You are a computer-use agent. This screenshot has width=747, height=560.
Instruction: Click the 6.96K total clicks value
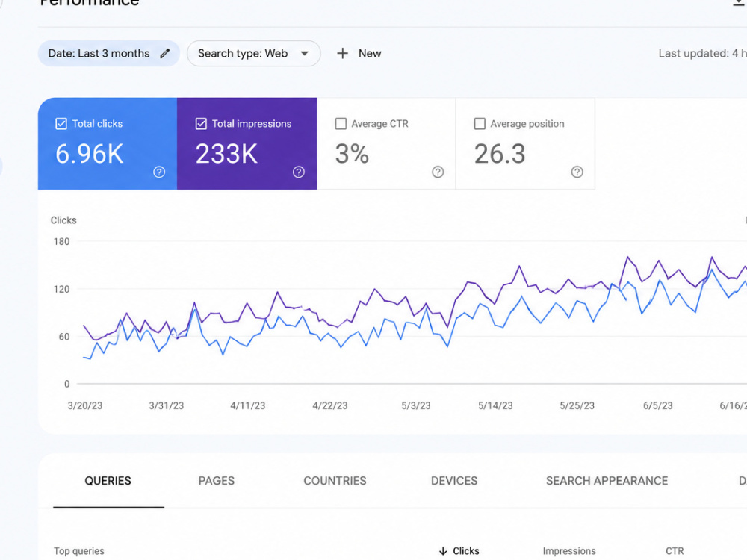tap(90, 154)
